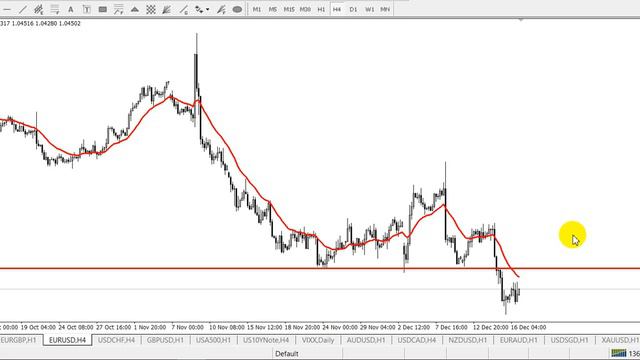Select the horizontal line drawing tool
This screenshot has height=360, width=640.
point(7,9)
